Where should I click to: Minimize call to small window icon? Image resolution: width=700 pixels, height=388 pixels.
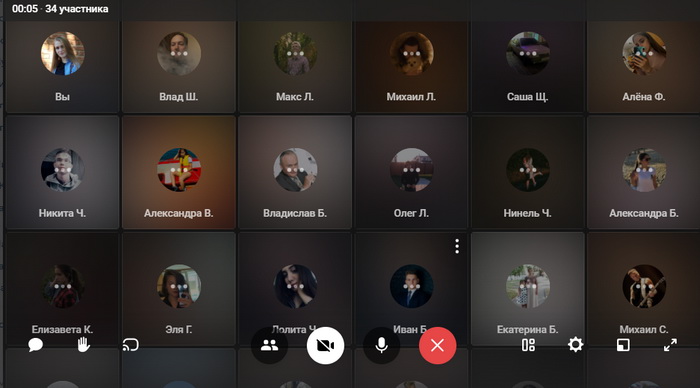pos(623,345)
